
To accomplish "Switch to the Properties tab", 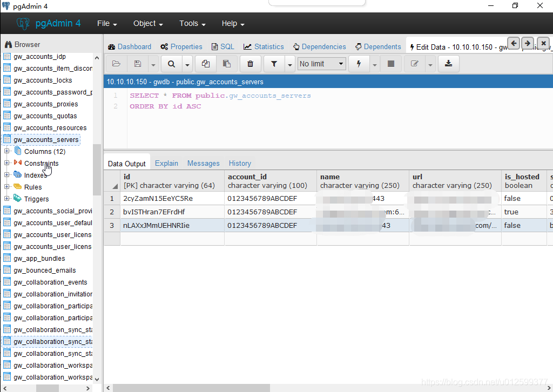I will 181,46.
